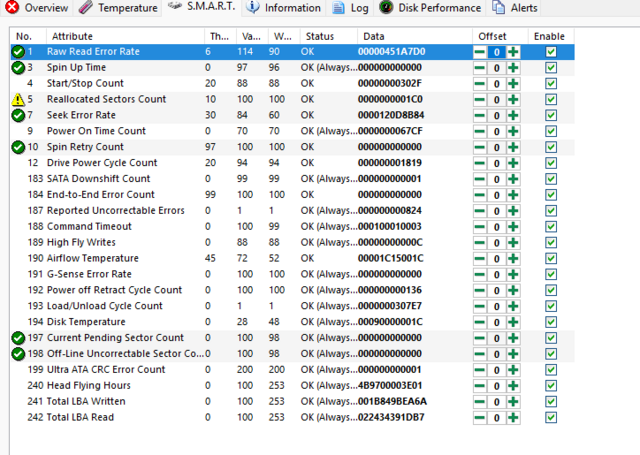Viewport: 640px width, 455px height.
Task: Disable the Raw Read Error Rate attribute checkbox
Action: click(551, 52)
